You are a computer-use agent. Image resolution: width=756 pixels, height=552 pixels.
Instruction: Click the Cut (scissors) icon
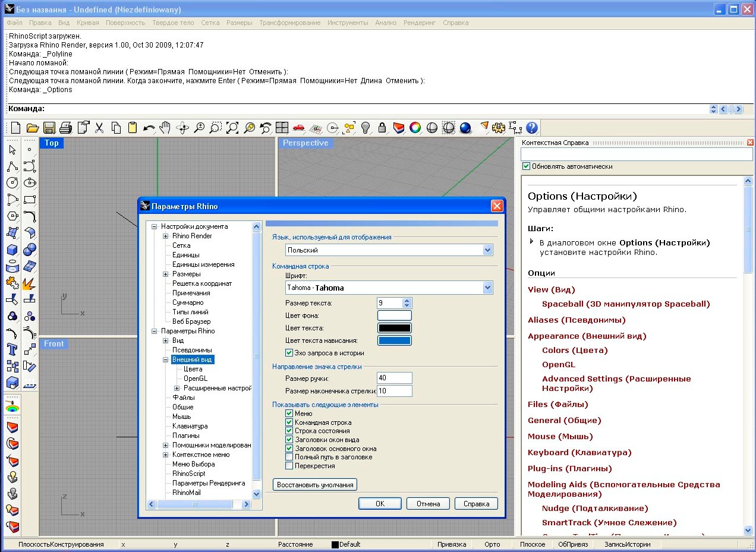(99, 128)
